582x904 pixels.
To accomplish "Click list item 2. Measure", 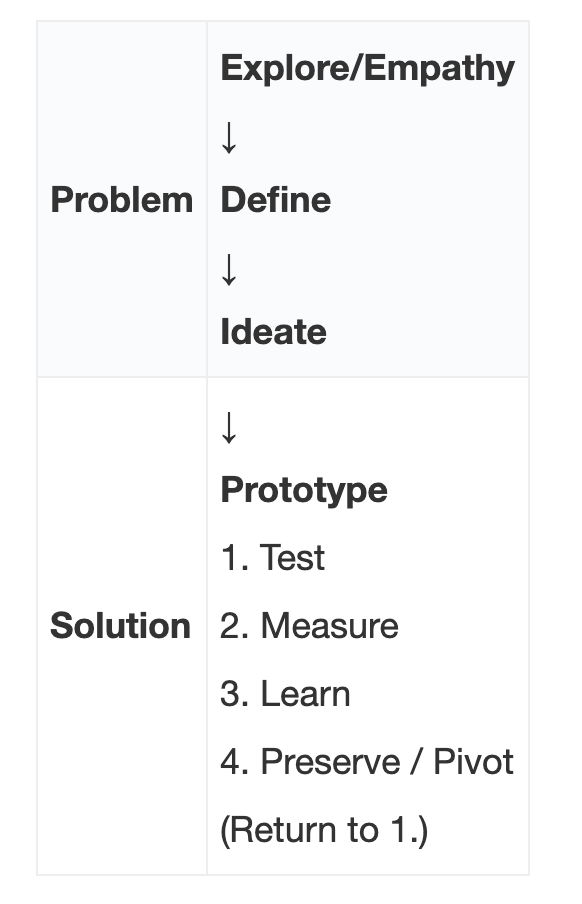I will [x=309, y=626].
